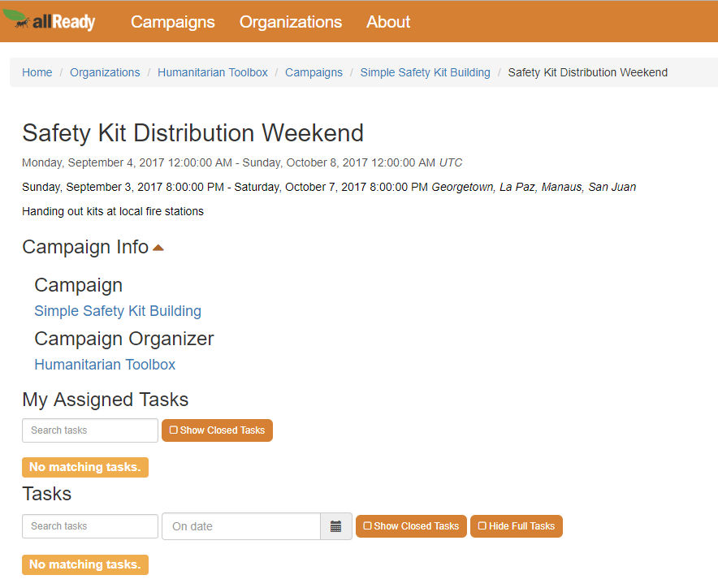Click the Safety Kit Distribution Weekend page heading
This screenshot has height=588, width=718.
click(192, 133)
